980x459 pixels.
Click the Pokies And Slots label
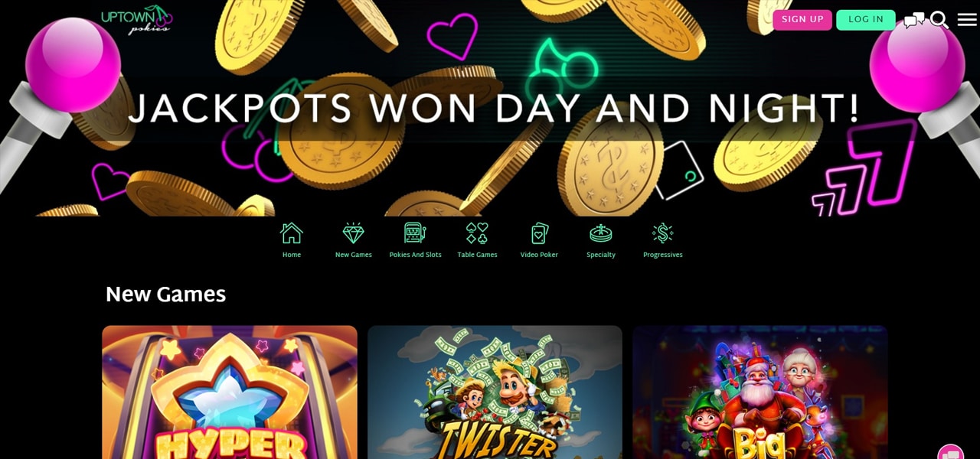point(415,255)
